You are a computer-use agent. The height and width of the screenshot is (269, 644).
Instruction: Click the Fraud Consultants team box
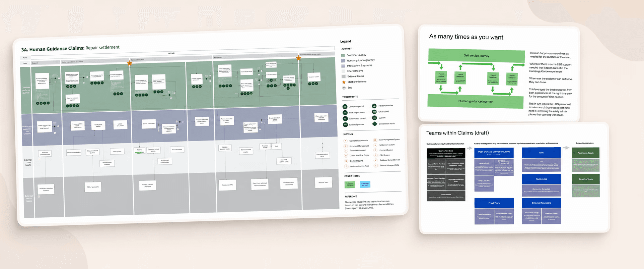484,217
